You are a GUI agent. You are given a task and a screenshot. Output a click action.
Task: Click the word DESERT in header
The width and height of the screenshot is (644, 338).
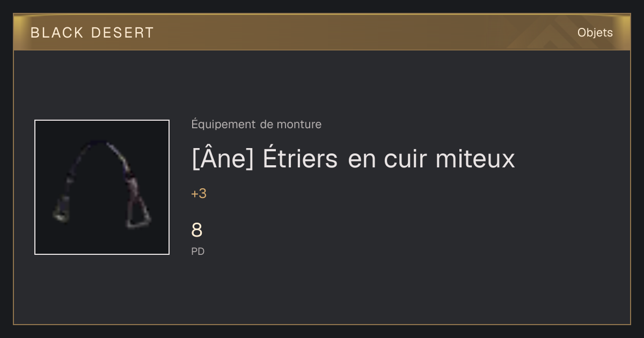click(x=123, y=33)
